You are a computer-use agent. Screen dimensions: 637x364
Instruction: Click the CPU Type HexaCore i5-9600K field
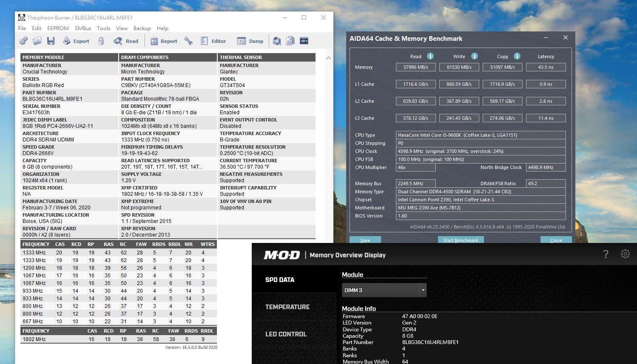(481, 135)
